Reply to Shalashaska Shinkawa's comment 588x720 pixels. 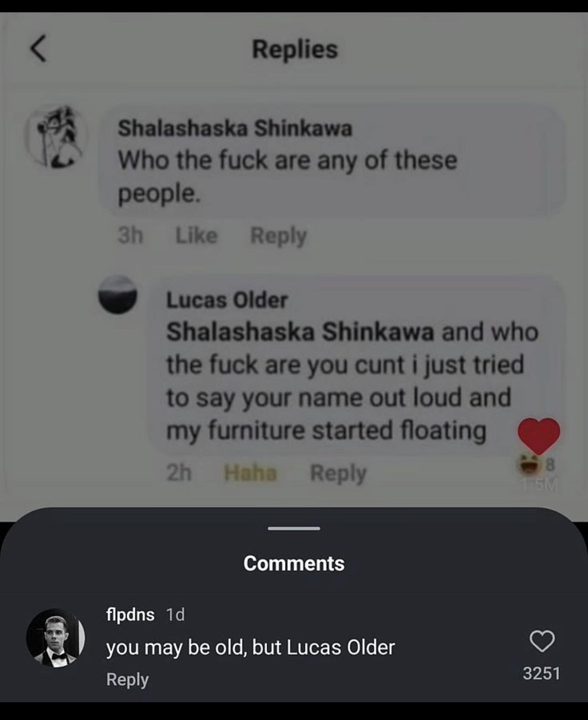tap(279, 236)
